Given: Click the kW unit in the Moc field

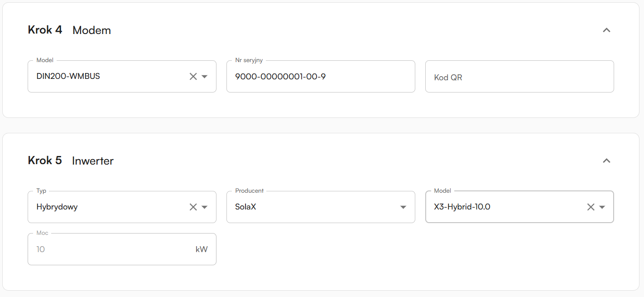Looking at the screenshot, I should coord(202,249).
